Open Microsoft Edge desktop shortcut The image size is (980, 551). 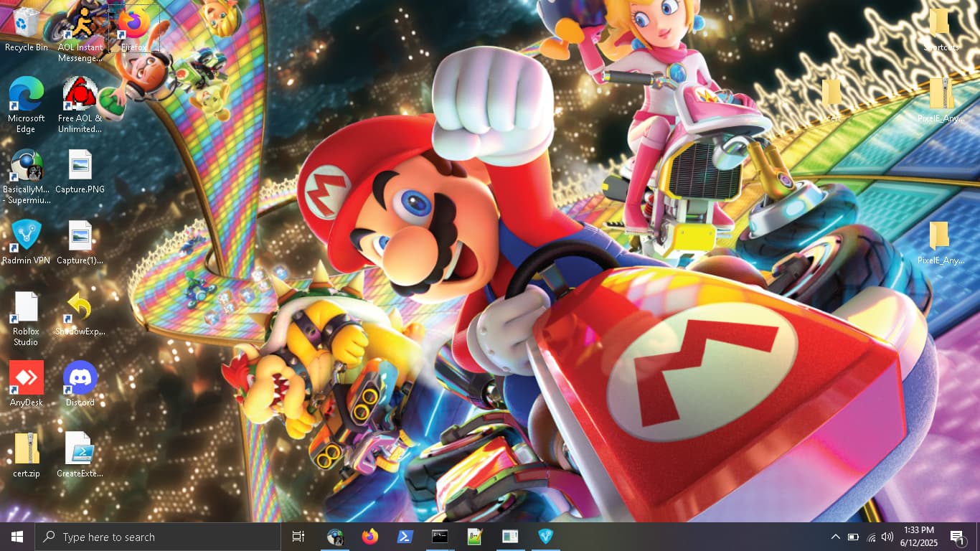[x=26, y=105]
